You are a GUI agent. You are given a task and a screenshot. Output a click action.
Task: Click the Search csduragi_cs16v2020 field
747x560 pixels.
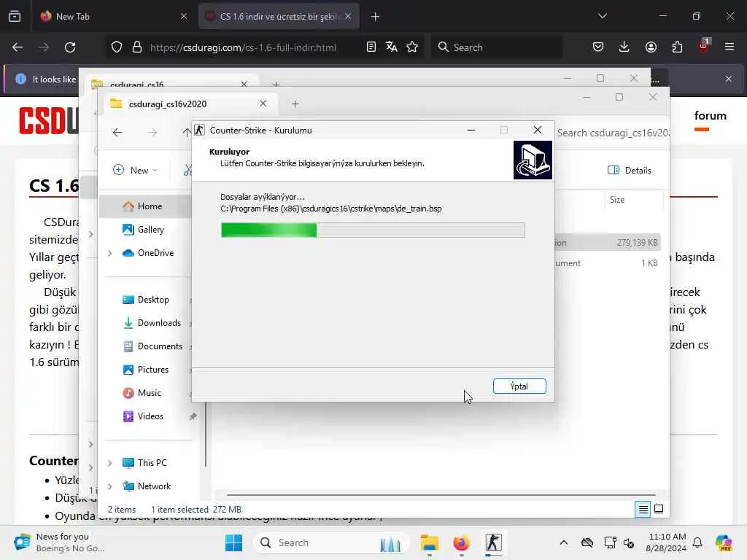click(x=613, y=133)
